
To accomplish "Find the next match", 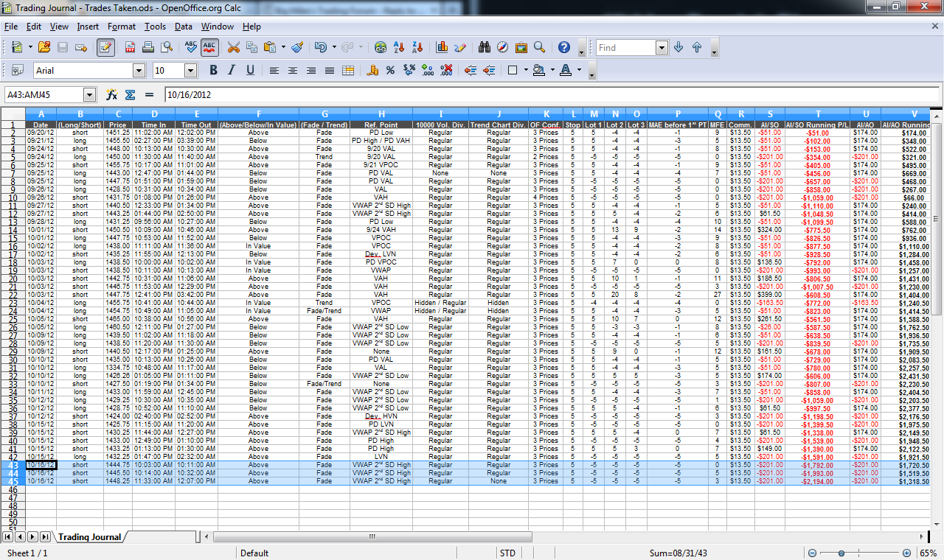I will coord(678,48).
